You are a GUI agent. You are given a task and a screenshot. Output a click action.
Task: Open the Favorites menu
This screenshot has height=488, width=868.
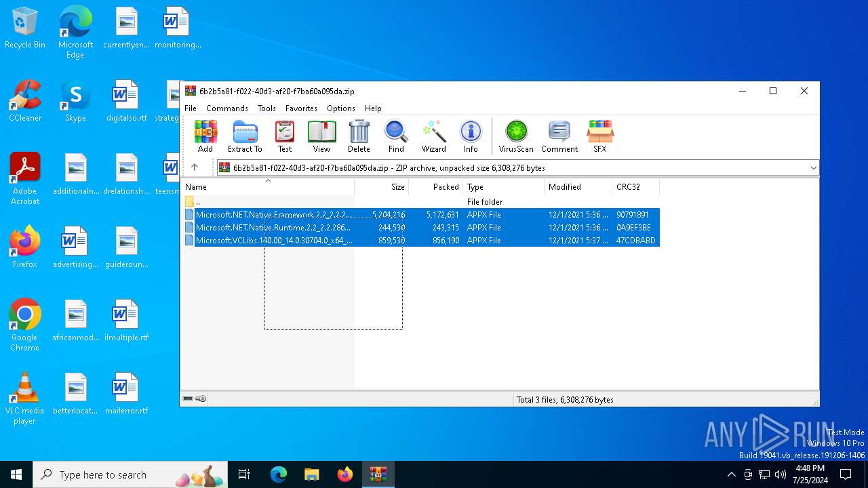301,108
